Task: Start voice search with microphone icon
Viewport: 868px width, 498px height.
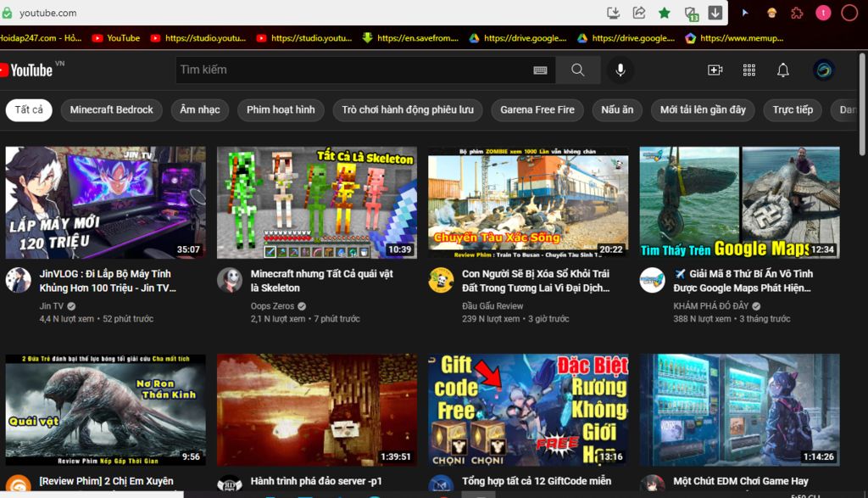Action: (x=620, y=70)
